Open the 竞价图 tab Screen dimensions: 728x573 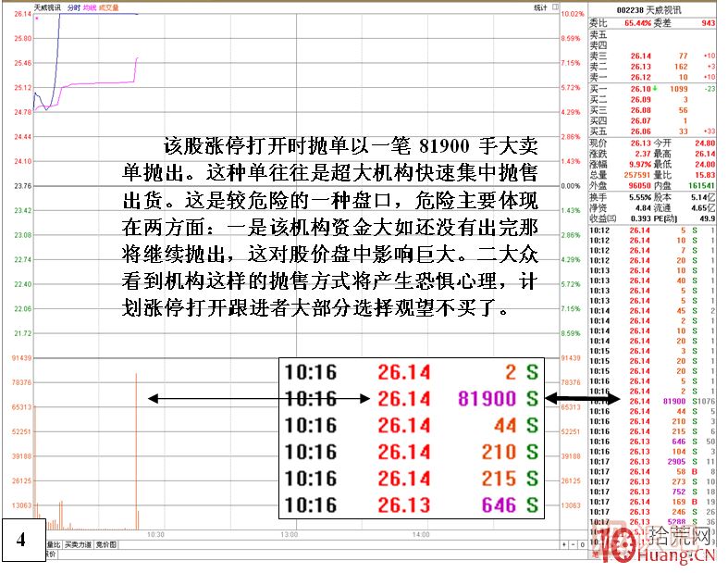click(x=105, y=545)
